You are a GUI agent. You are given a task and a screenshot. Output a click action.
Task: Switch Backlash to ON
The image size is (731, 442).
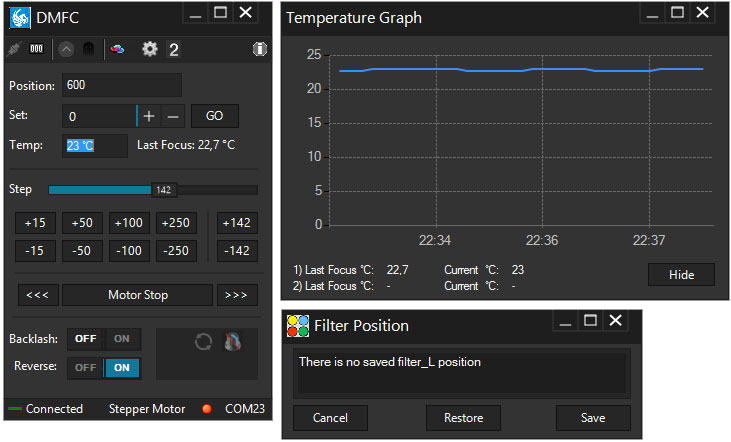[x=123, y=339]
